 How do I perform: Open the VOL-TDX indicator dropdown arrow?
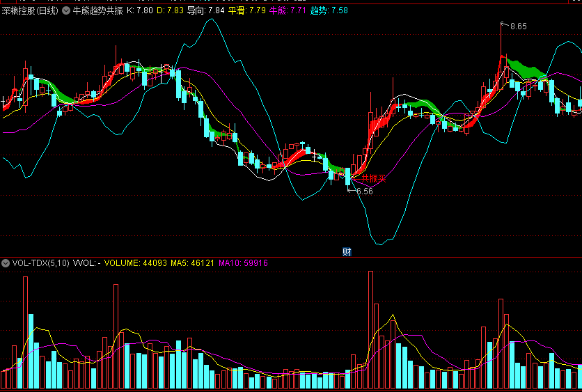click(x=6, y=263)
